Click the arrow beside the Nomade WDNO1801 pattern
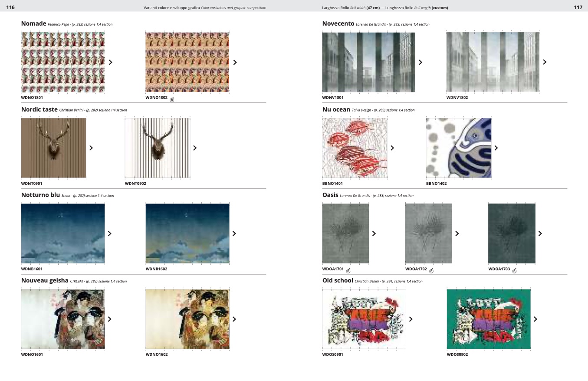The width and height of the screenshot is (588, 381). click(111, 62)
